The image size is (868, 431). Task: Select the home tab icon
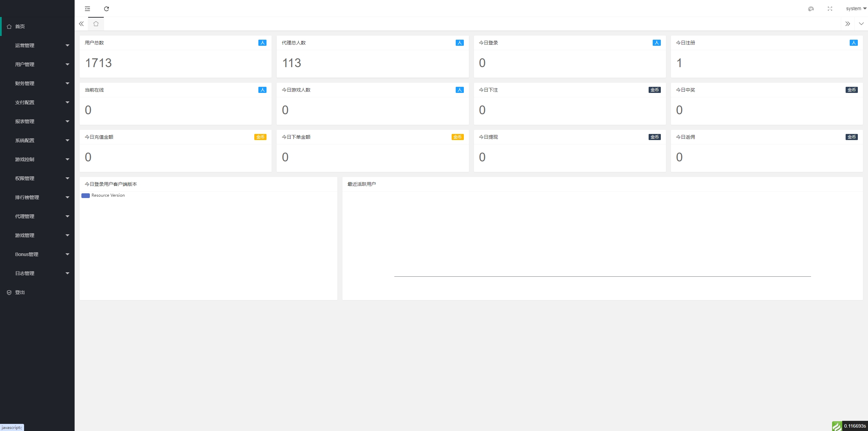pyautogui.click(x=96, y=24)
